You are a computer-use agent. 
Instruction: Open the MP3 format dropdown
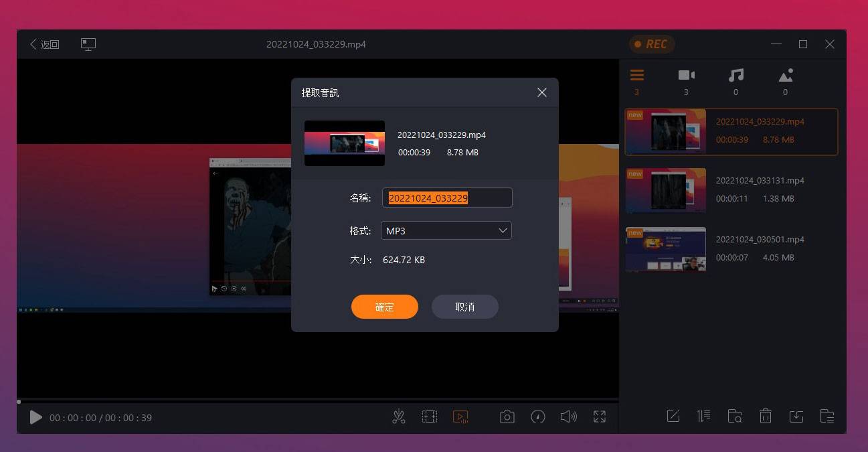[446, 230]
